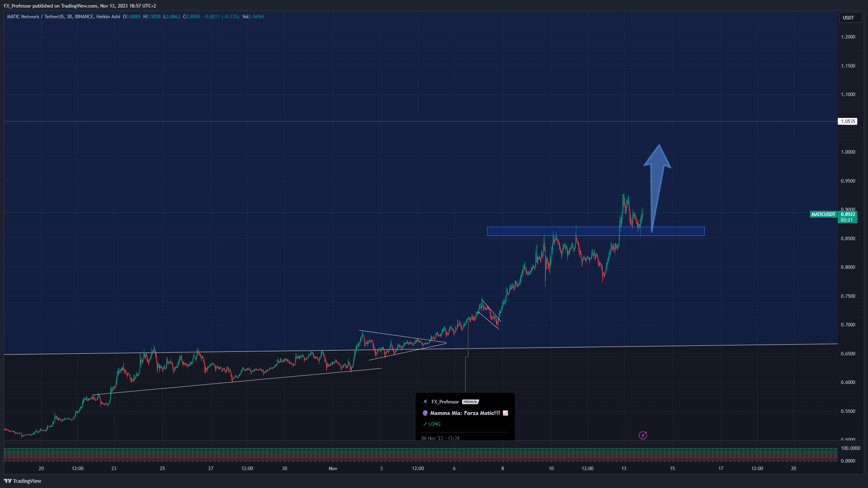Click the Vol 1.945M volume readout
868x488 pixels.
pos(253,17)
